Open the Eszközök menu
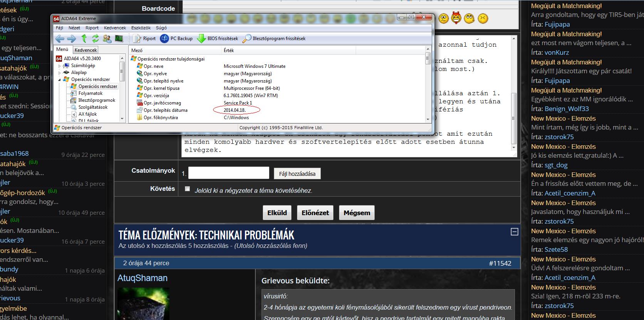 141,28
